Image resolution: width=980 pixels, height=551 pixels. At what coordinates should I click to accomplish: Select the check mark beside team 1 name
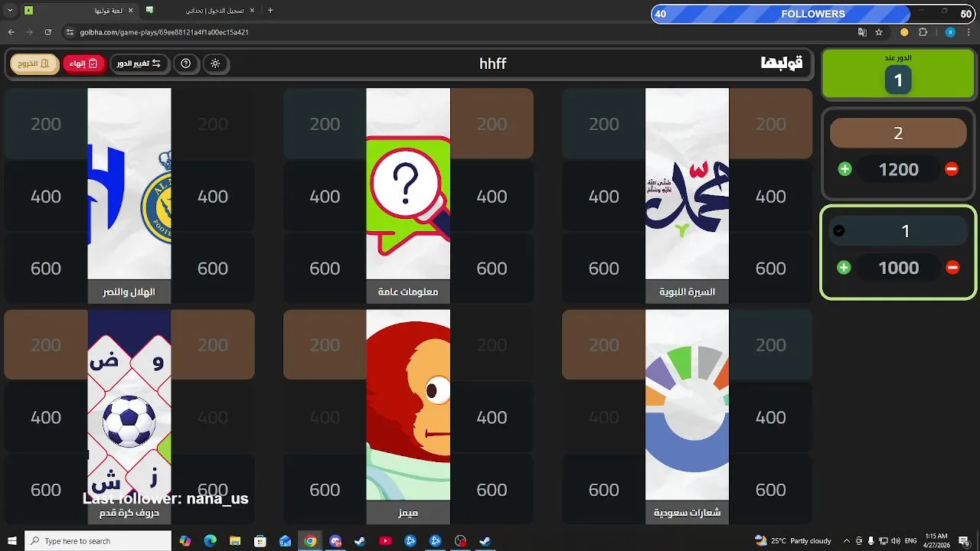838,231
